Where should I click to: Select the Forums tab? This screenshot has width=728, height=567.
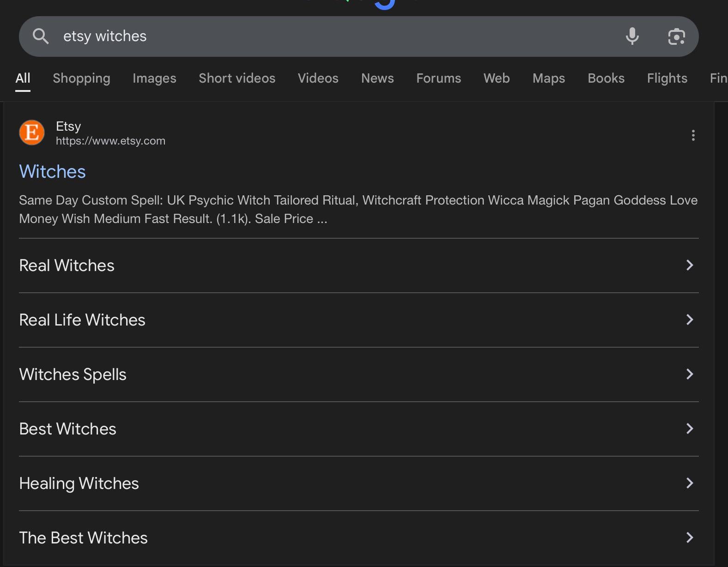point(438,78)
